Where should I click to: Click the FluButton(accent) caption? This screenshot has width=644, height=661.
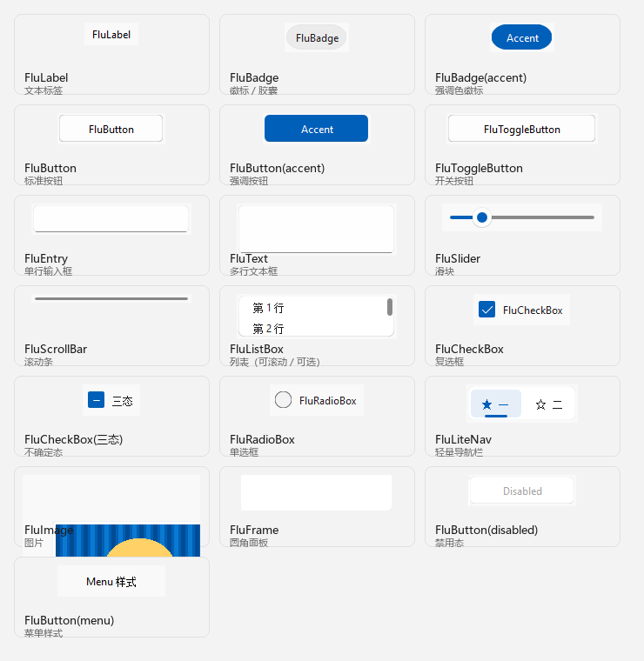tap(277, 168)
